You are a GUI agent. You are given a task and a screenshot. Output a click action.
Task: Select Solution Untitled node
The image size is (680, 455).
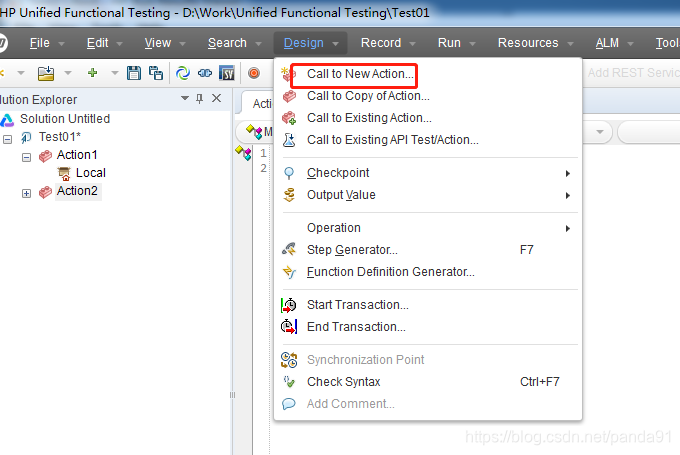click(65, 119)
